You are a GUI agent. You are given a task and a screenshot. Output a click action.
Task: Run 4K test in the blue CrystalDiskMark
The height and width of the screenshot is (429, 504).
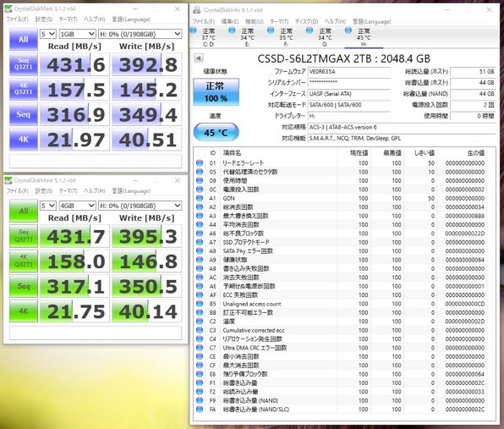(x=23, y=140)
